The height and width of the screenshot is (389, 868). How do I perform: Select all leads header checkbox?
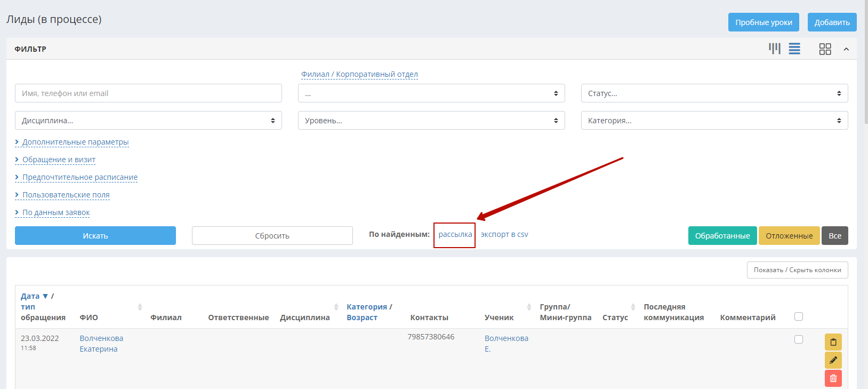pos(799,316)
